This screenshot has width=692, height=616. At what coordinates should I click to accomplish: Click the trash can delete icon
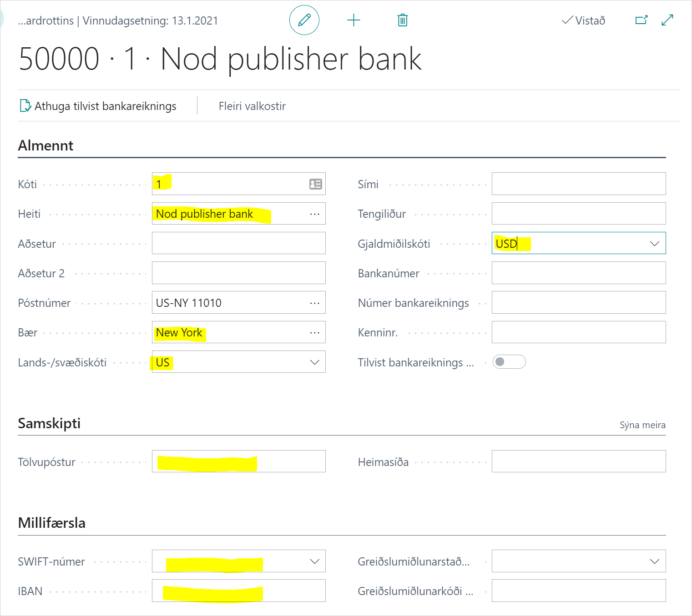[x=403, y=20]
